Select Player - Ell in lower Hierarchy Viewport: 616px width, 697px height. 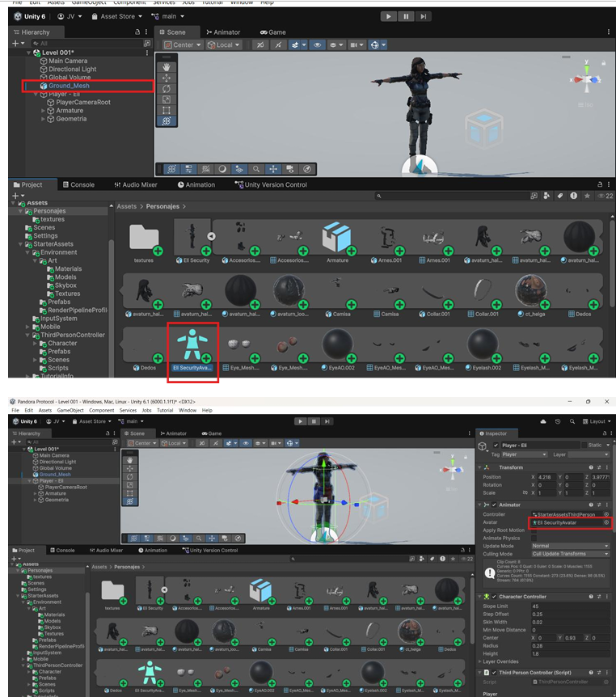click(x=51, y=481)
